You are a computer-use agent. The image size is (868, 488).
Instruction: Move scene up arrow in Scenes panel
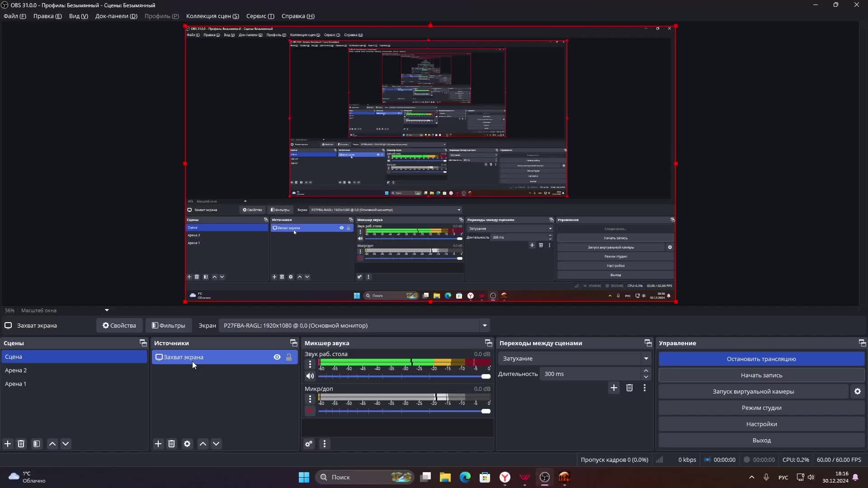52,444
